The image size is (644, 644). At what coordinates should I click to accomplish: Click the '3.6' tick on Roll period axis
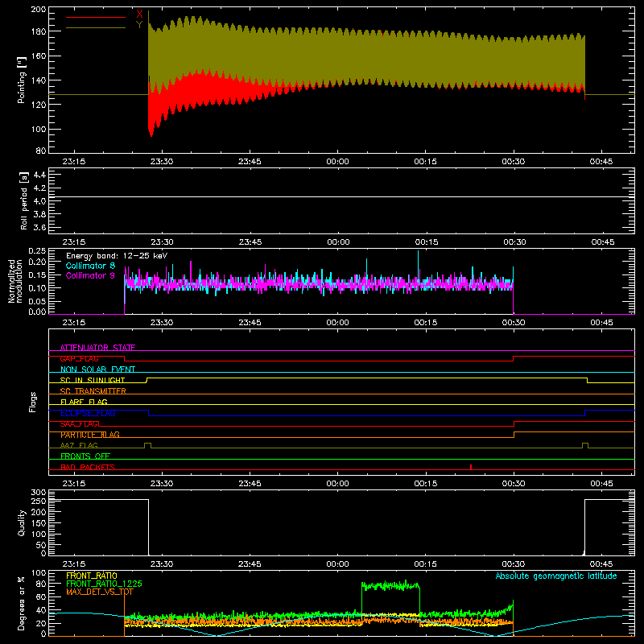point(39,227)
